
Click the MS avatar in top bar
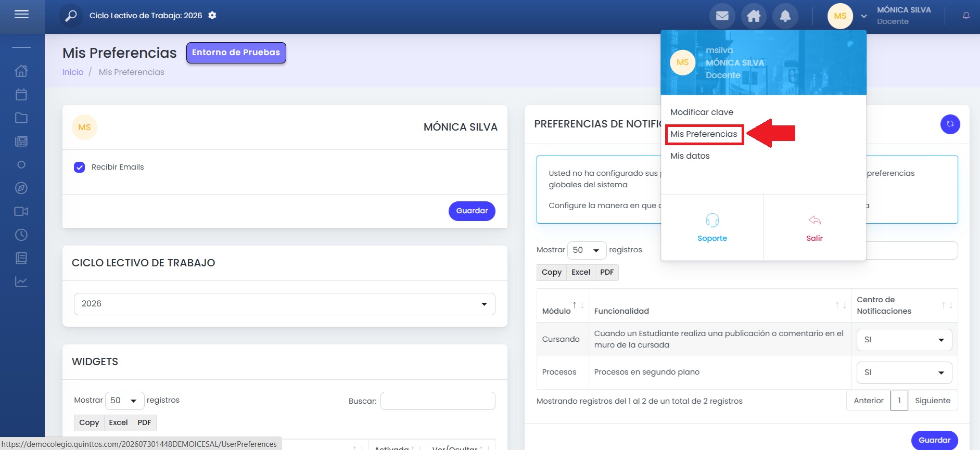click(x=840, y=16)
